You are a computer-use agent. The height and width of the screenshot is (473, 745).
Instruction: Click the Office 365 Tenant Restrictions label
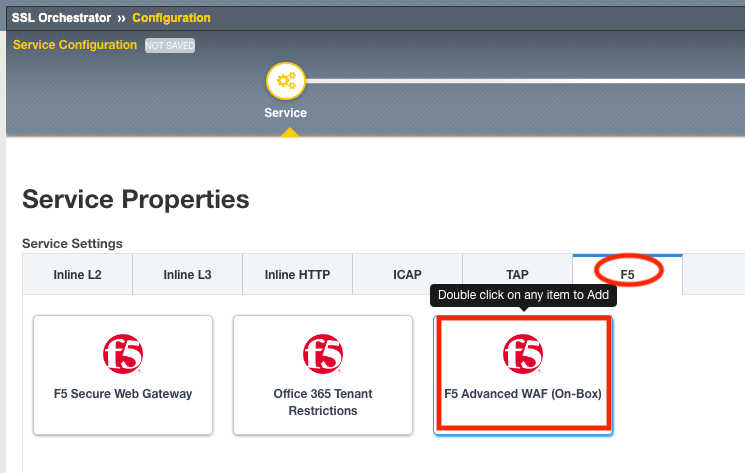(323, 402)
